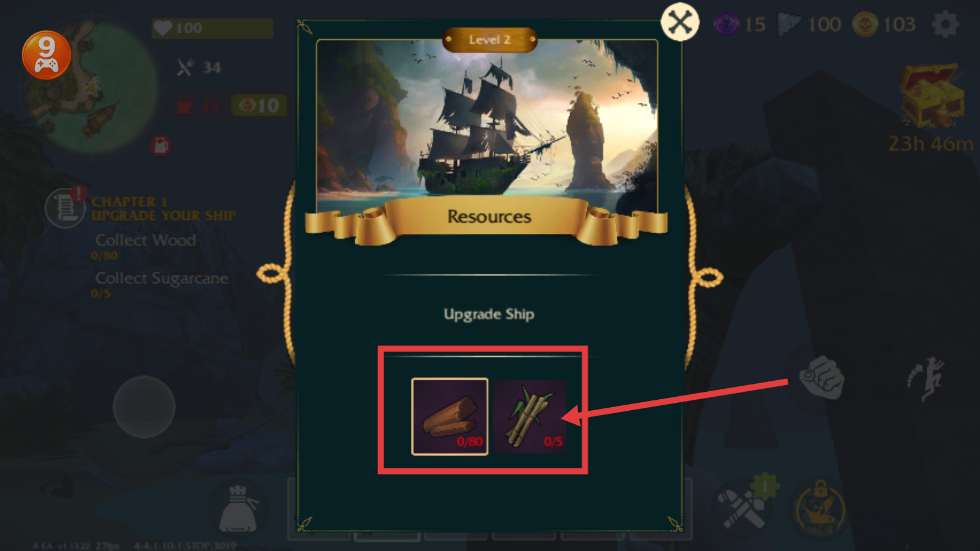The width and height of the screenshot is (980, 551).
Task: Select the wood logs resource slot
Action: pos(450,416)
